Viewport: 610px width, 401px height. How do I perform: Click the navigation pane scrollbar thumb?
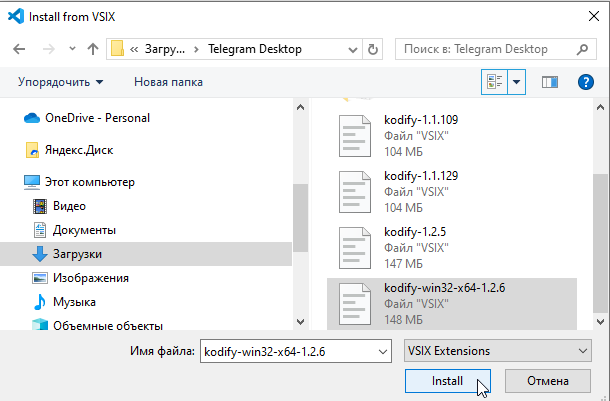(x=300, y=218)
